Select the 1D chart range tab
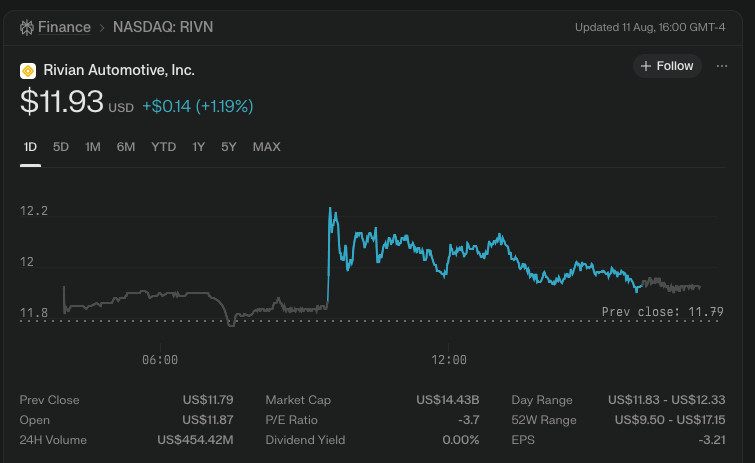Viewport: 755px width, 463px height. pos(30,147)
